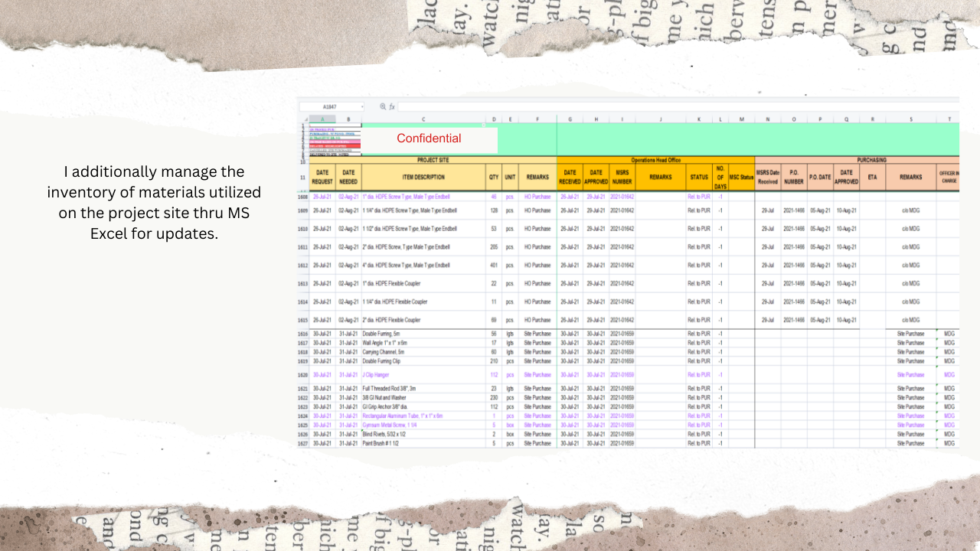Select column J header
Screen dimensions: 980x551
pyautogui.click(x=660, y=119)
